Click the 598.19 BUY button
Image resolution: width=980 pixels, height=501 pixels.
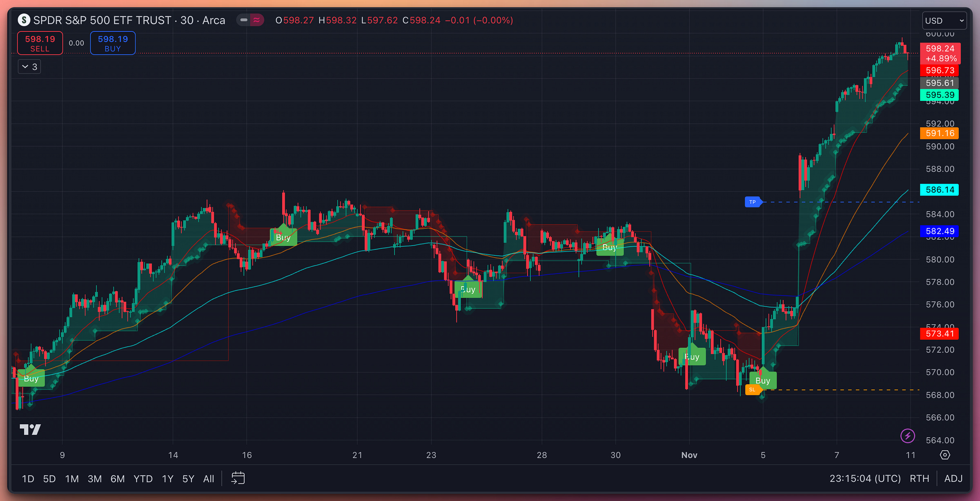coord(113,43)
